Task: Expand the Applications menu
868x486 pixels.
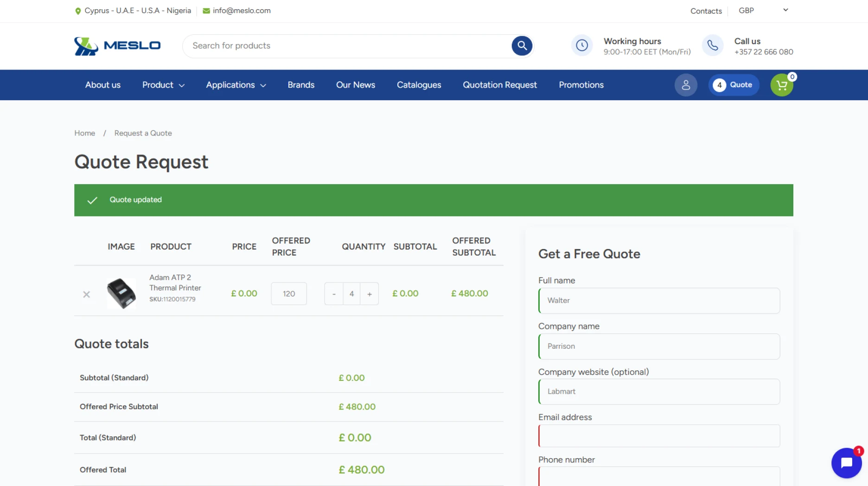Action: [236, 85]
